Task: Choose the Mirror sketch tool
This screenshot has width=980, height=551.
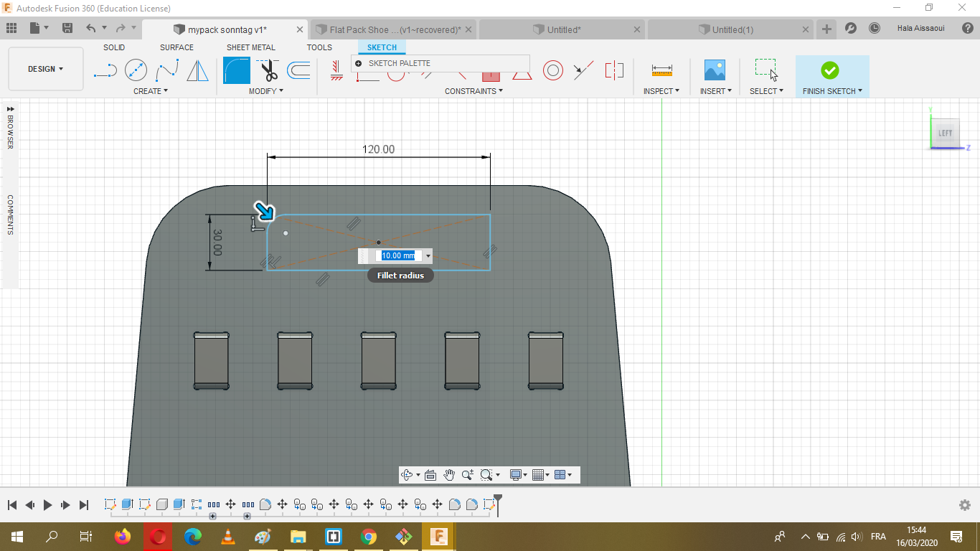Action: 197,70
